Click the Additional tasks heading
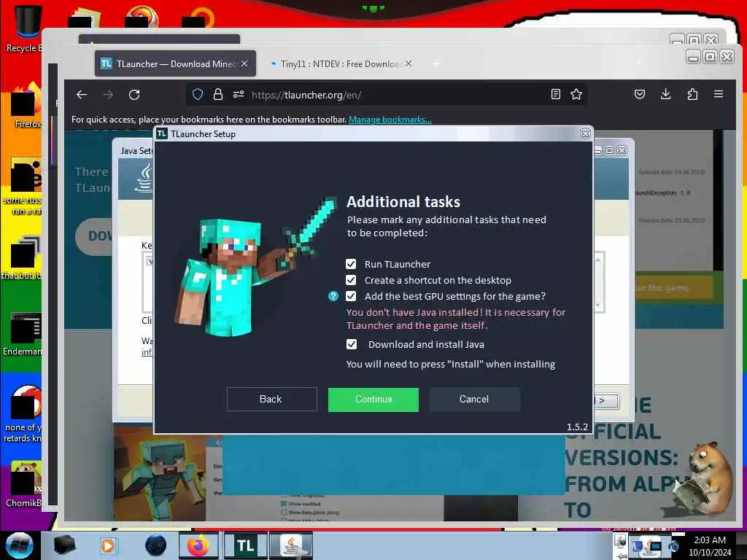 click(403, 202)
